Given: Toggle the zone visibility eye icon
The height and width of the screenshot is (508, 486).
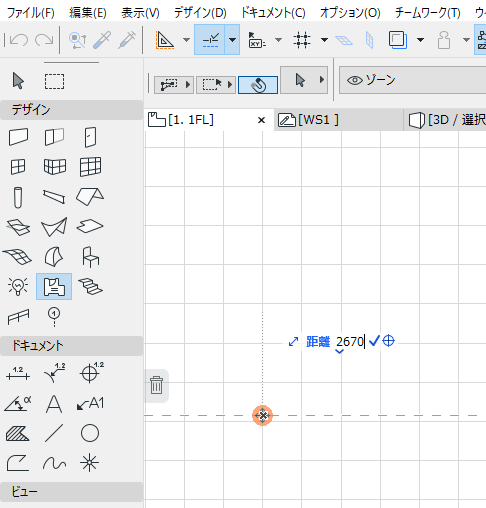Looking at the screenshot, I should coord(355,80).
